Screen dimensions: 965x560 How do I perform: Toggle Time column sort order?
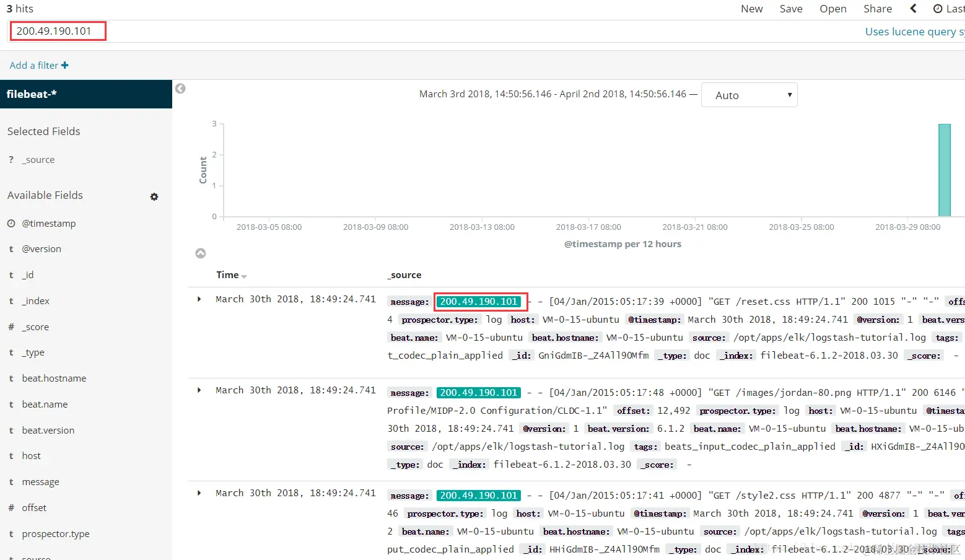coord(243,276)
